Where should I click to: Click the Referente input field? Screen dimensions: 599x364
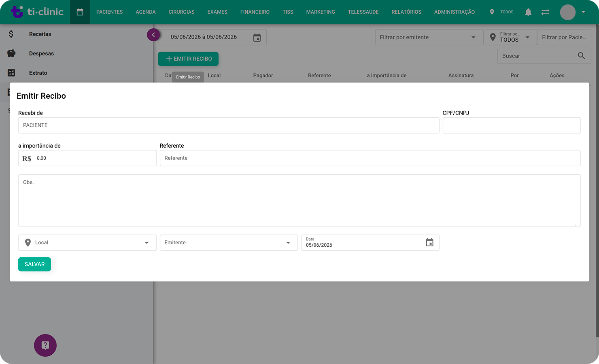[x=370, y=158]
